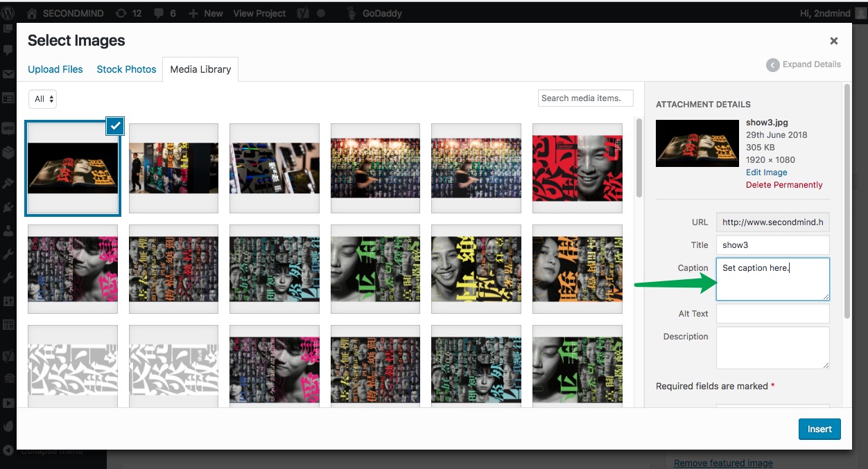Open the Comments icon in the left sidebar
This screenshot has width=868, height=469.
pyautogui.click(x=8, y=51)
